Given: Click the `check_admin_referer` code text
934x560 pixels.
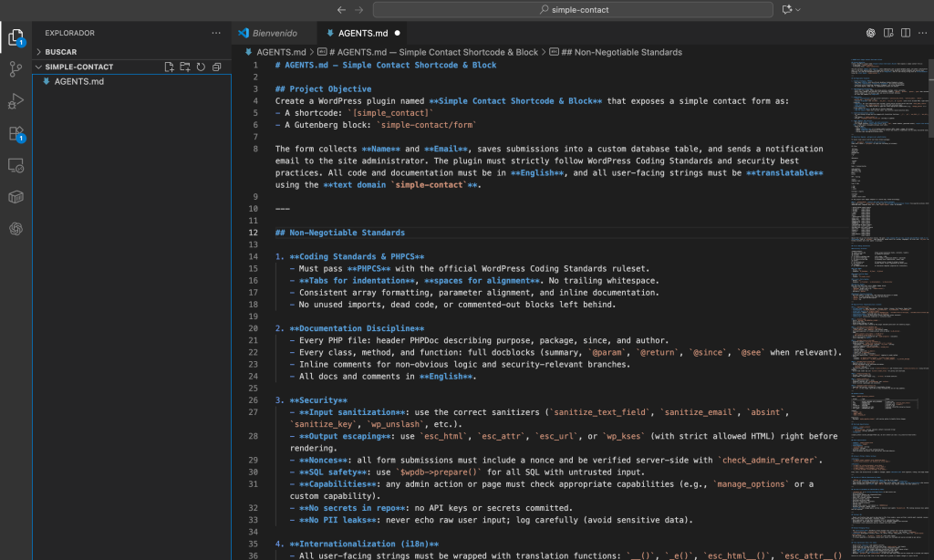Looking at the screenshot, I should [770, 461].
